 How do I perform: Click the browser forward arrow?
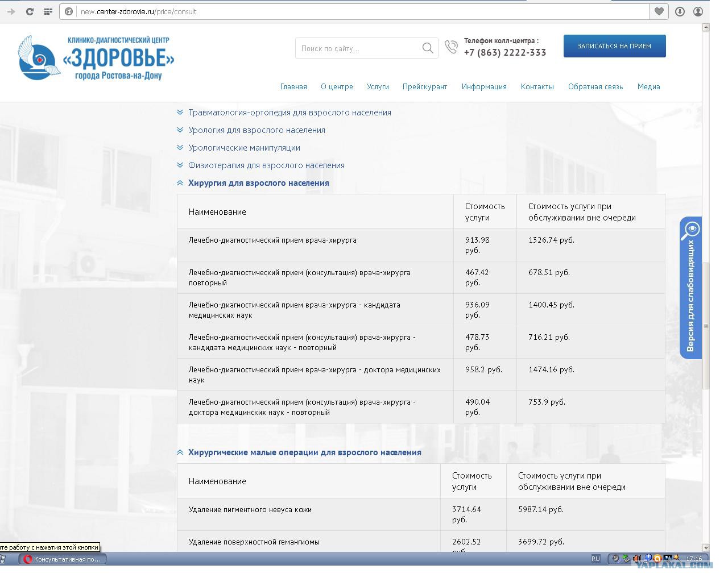pyautogui.click(x=11, y=11)
